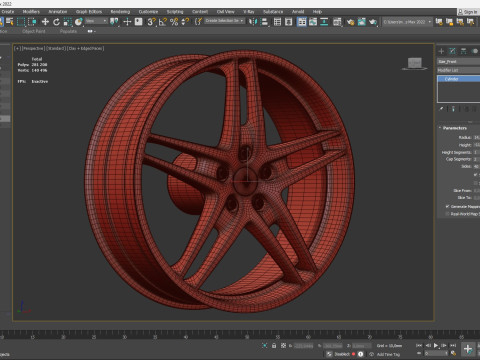This screenshot has width=480, height=360.
Task: Open the Standard shading viewport label menu
Action: (56, 48)
